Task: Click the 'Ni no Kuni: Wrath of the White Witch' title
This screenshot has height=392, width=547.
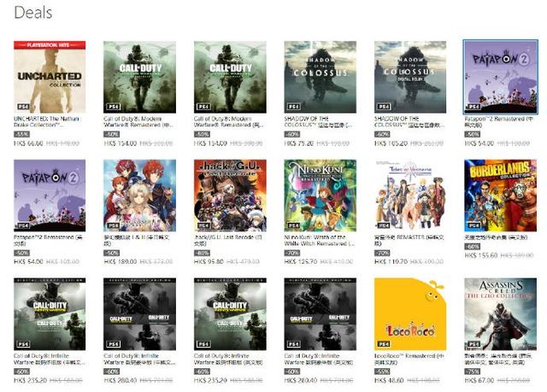Action: pos(319,240)
